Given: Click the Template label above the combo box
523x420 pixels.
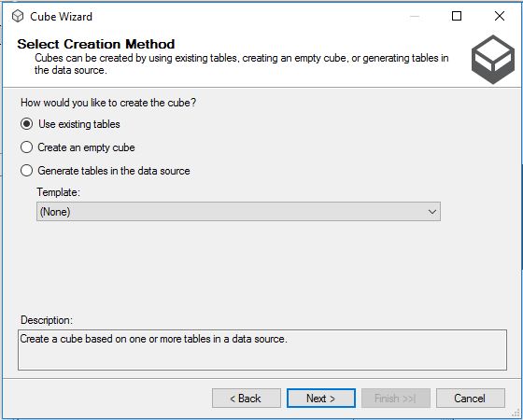Looking at the screenshot, I should [x=58, y=192].
